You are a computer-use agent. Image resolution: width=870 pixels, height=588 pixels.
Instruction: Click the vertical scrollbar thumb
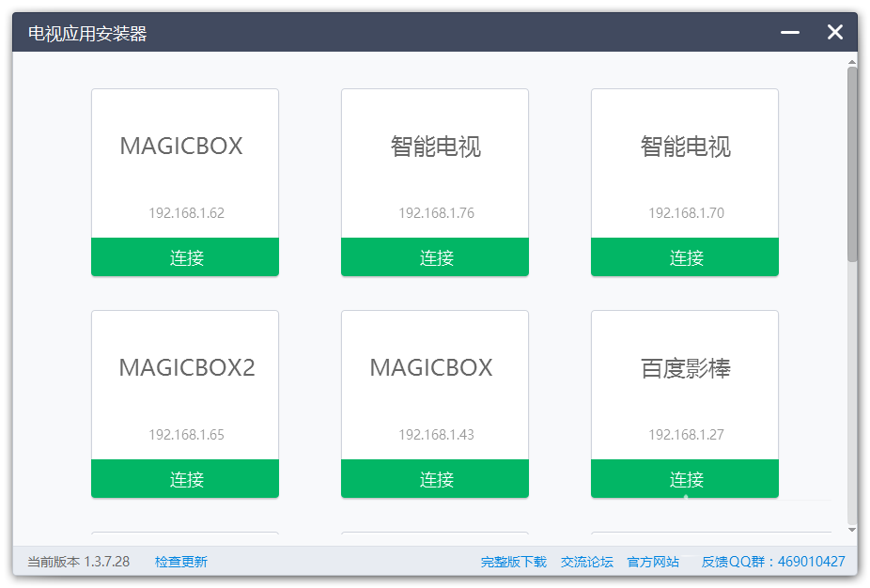tap(852, 164)
